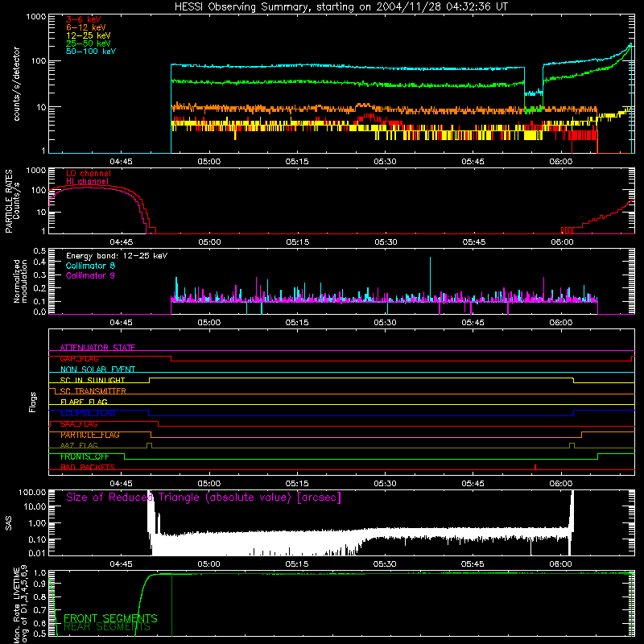The height and width of the screenshot is (644, 644).
Task: Click the SC_IN_SUNLIGHT flag label
Action: click(93, 380)
